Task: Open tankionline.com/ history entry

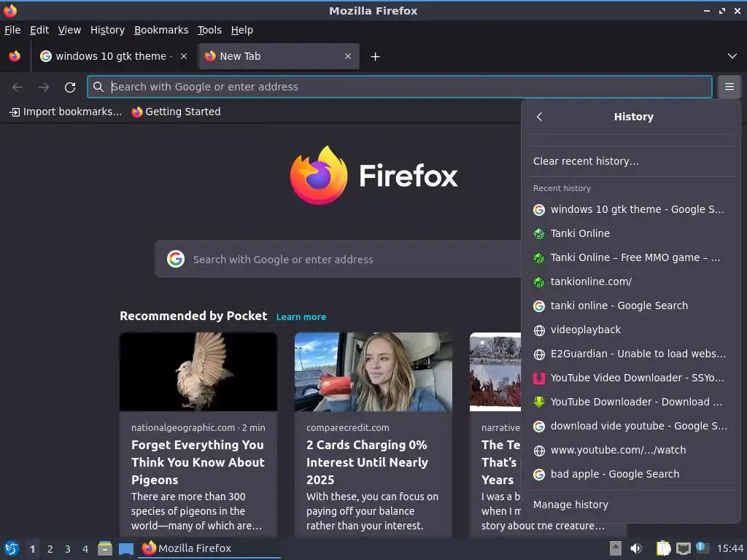Action: [631, 281]
